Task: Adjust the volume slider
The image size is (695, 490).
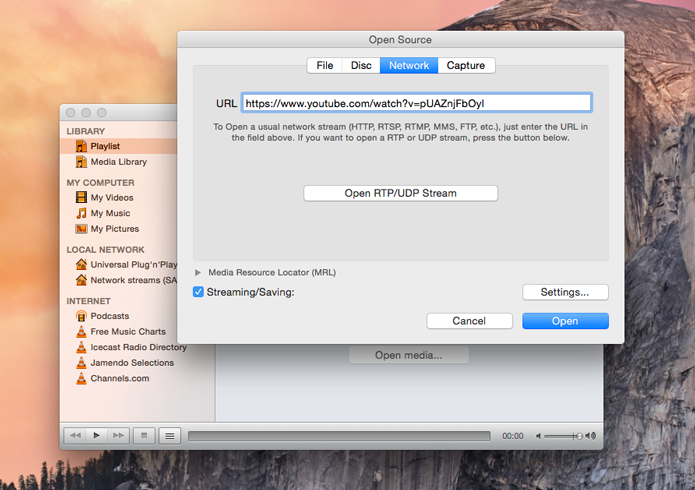Action: (563, 436)
